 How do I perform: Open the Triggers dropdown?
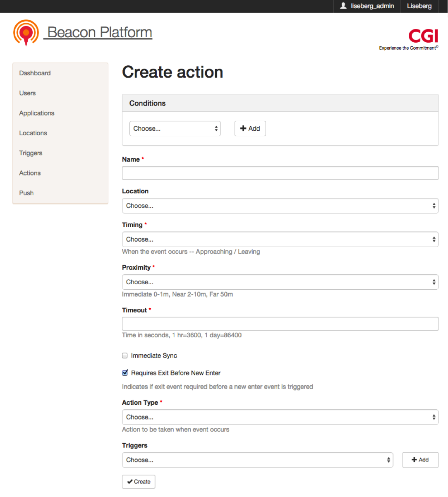point(257,460)
